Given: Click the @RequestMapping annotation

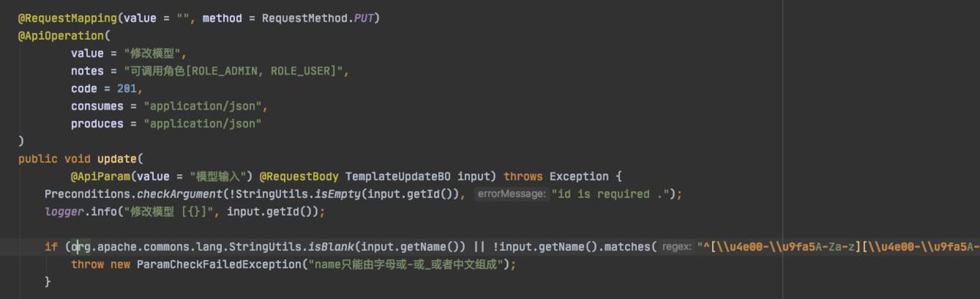Looking at the screenshot, I should pos(67,18).
